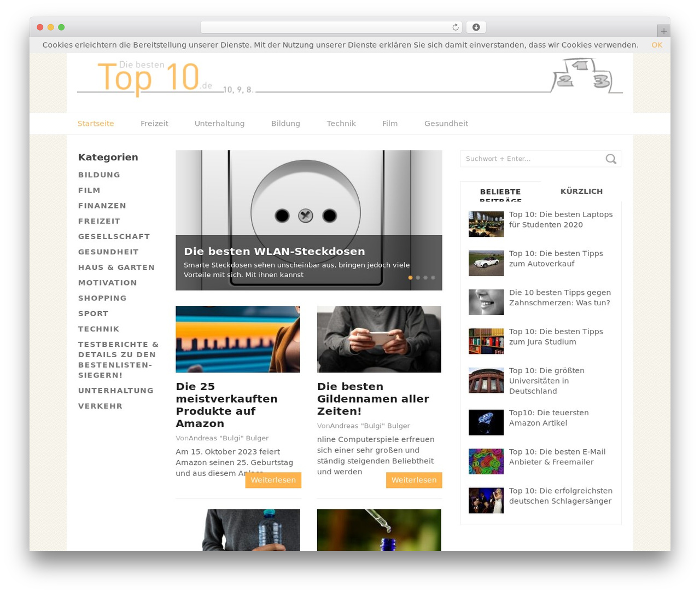Image resolution: width=700 pixels, height=593 pixels.
Task: Select the first orange slider dot
Action: tap(411, 278)
